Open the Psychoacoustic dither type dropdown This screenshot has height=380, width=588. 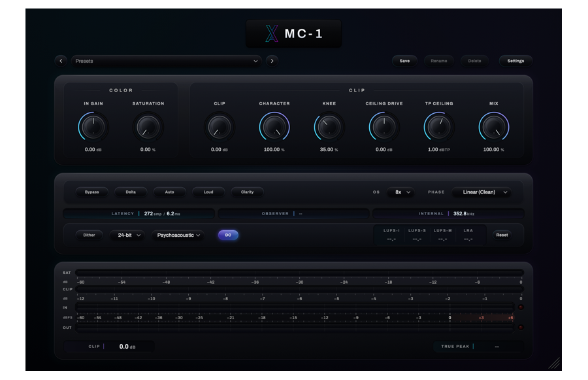(x=178, y=235)
